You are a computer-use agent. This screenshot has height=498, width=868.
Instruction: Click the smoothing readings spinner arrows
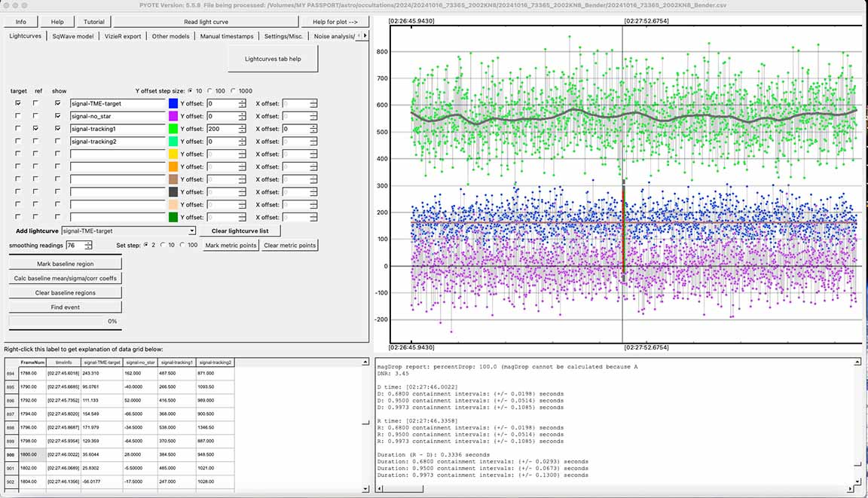(x=89, y=246)
